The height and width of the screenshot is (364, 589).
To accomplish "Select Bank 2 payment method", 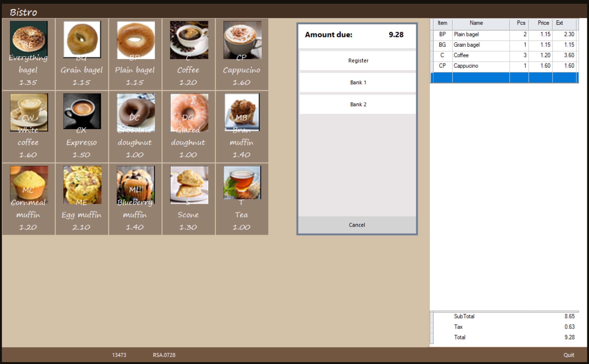I will pyautogui.click(x=358, y=104).
